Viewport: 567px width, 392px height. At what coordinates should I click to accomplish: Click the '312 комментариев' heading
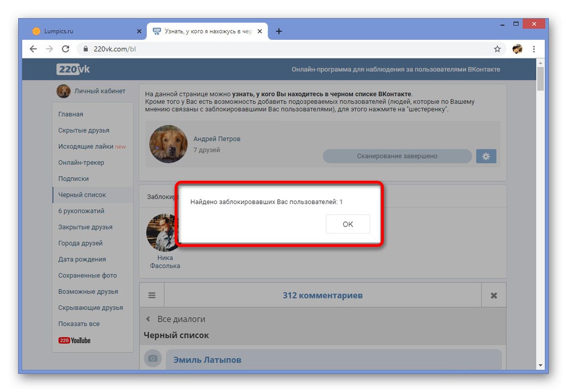(323, 296)
